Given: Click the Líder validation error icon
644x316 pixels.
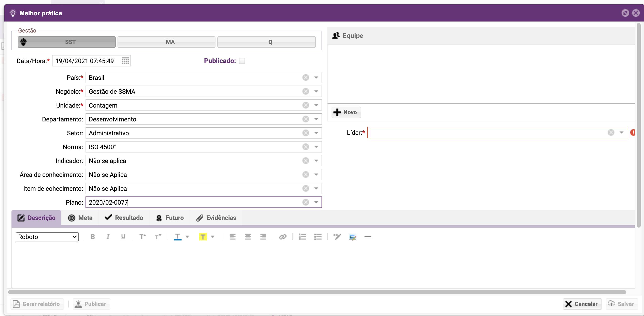Looking at the screenshot, I should 633,132.
